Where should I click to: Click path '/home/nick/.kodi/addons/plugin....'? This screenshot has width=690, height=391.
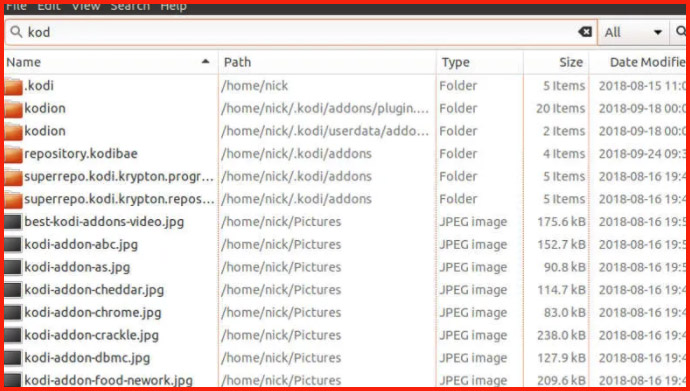[x=325, y=109]
